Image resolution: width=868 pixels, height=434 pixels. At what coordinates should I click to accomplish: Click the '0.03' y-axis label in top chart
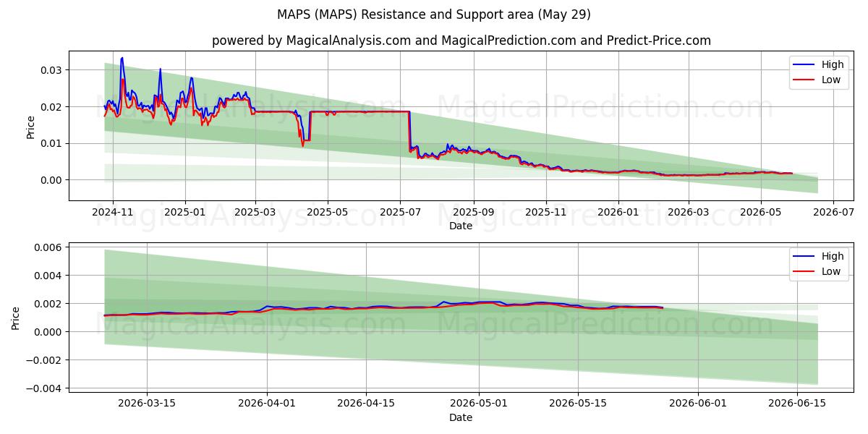[x=52, y=70]
